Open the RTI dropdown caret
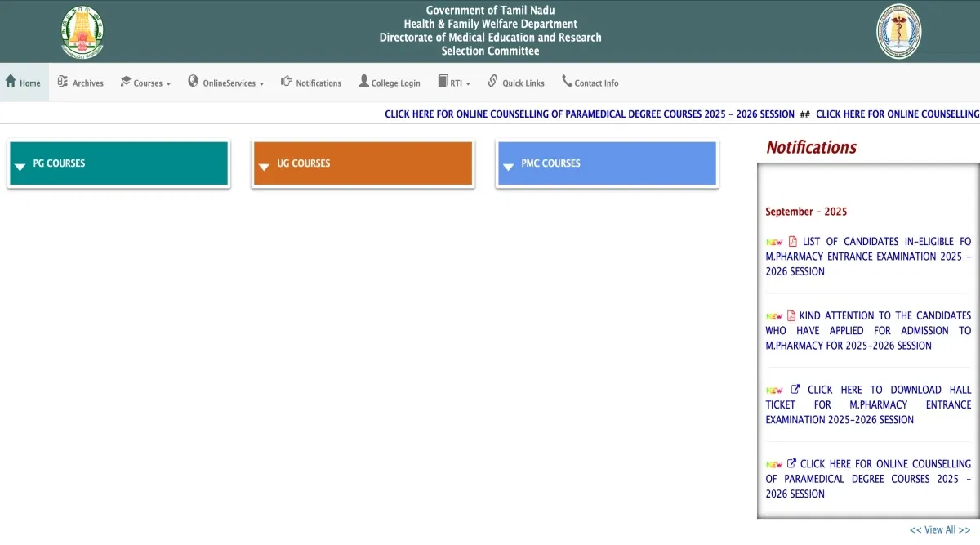Image resolution: width=980 pixels, height=545 pixels. click(468, 84)
